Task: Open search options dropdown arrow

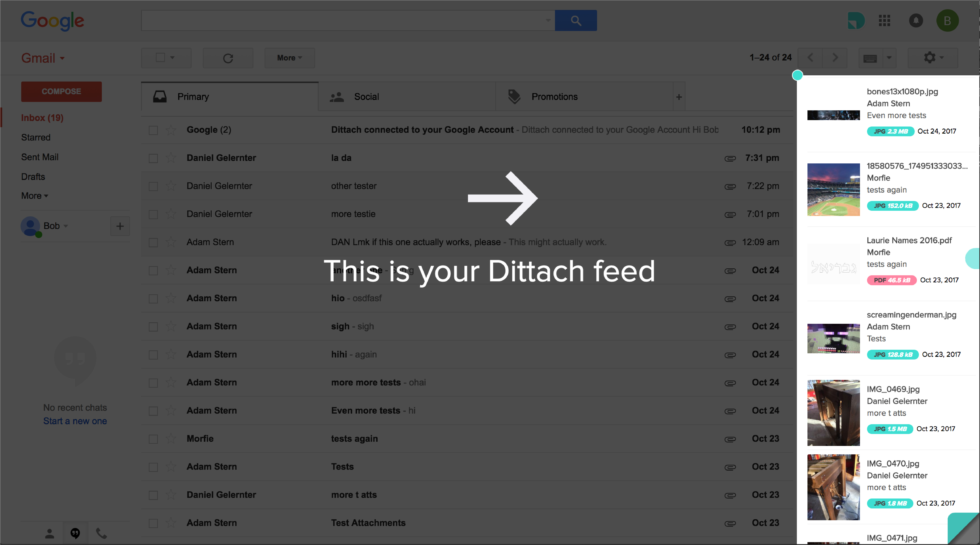Action: pyautogui.click(x=548, y=21)
